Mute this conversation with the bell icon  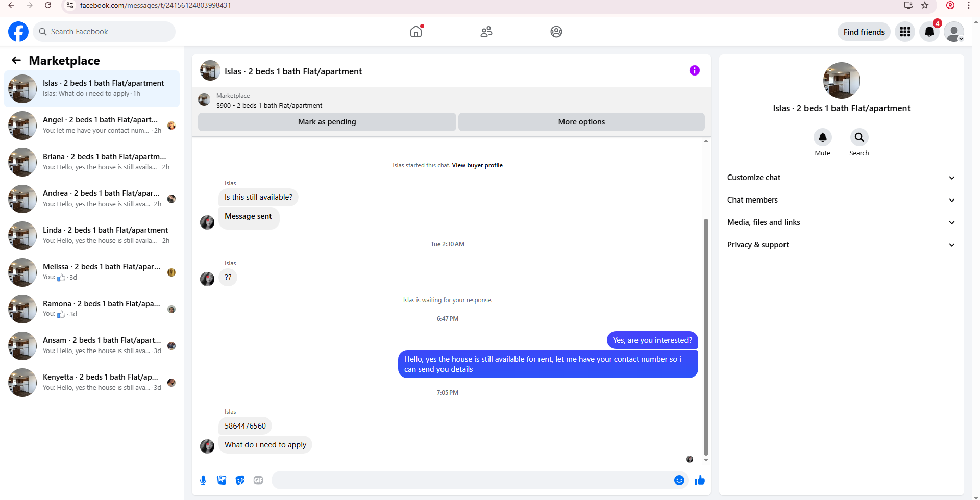tap(823, 137)
